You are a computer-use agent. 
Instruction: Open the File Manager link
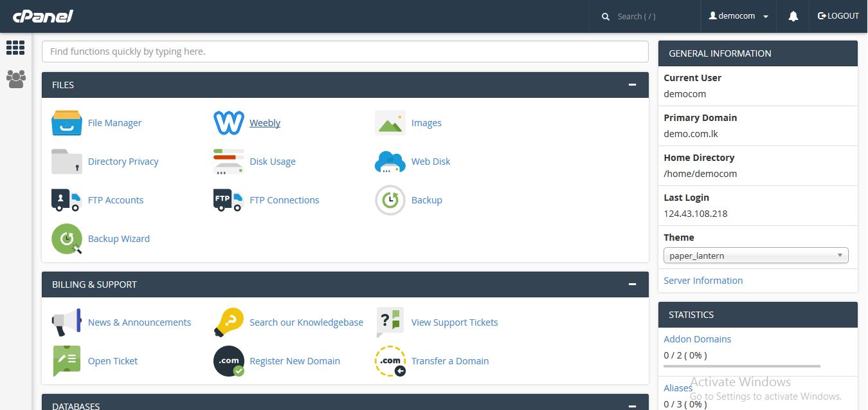[x=114, y=123]
